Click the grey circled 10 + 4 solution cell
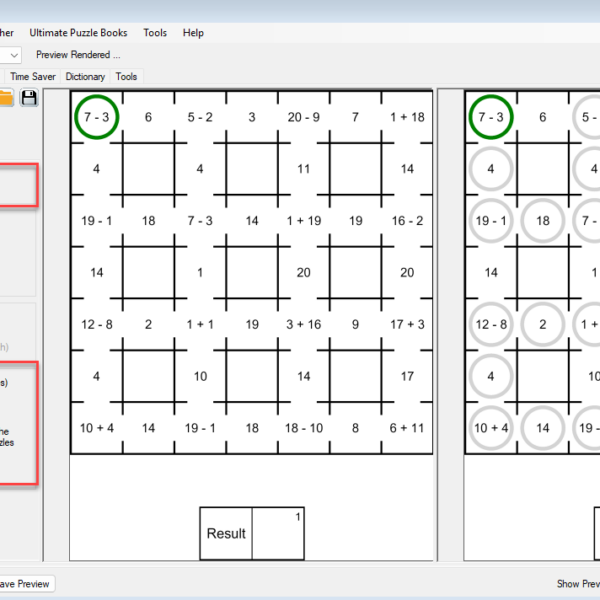The image size is (600, 600). (x=491, y=428)
